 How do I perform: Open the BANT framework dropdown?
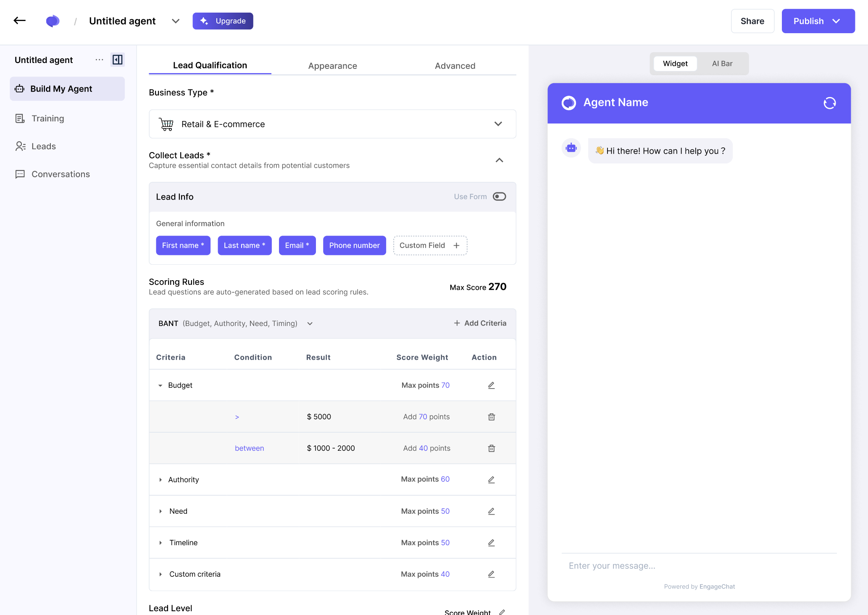pos(310,323)
